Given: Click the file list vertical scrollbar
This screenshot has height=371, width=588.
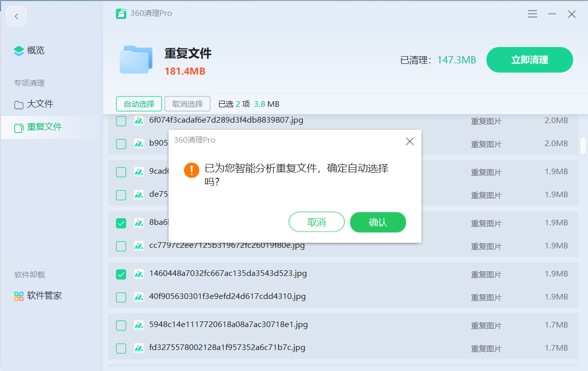Looking at the screenshot, I should (583, 145).
